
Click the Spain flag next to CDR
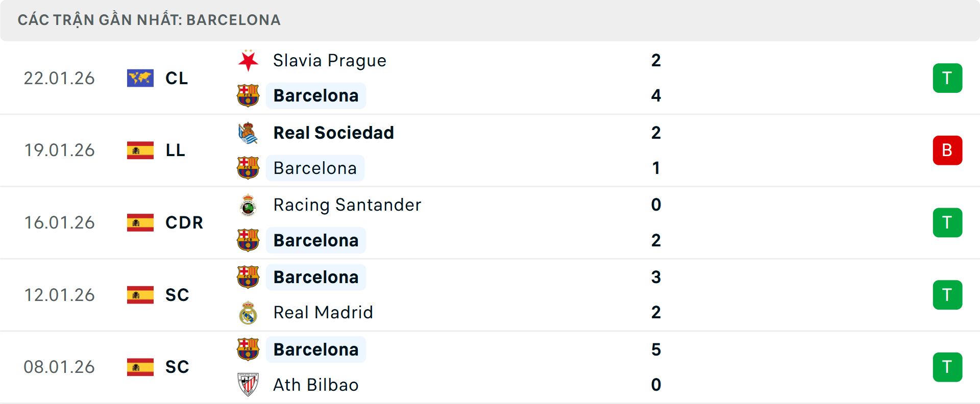140,222
